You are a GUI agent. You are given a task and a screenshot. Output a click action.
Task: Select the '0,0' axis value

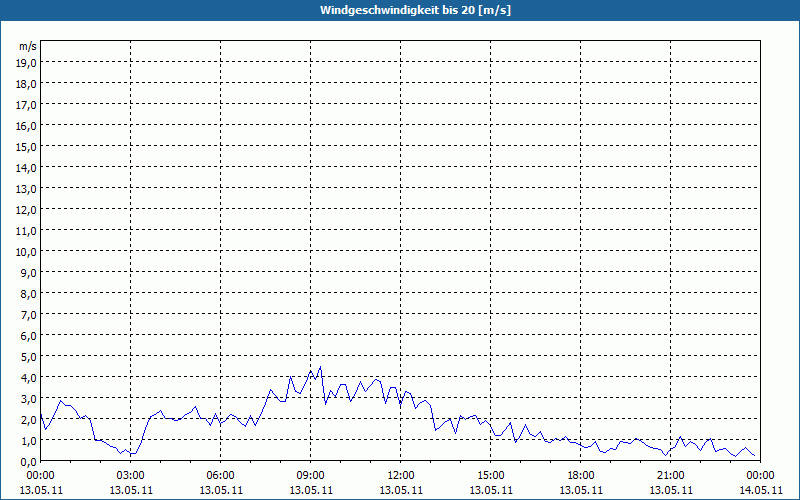[30, 462]
